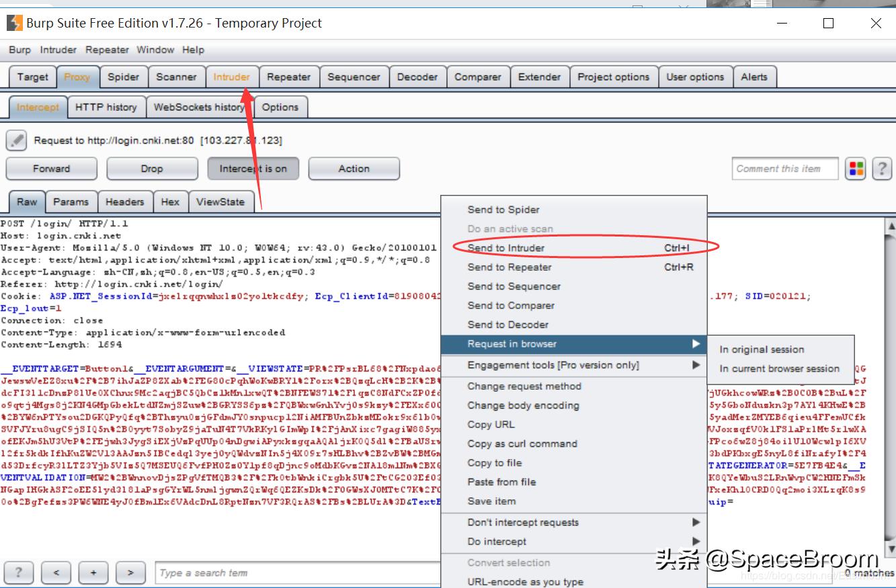The image size is (896, 588).
Task: Switch to the Params view tab
Action: [71, 202]
